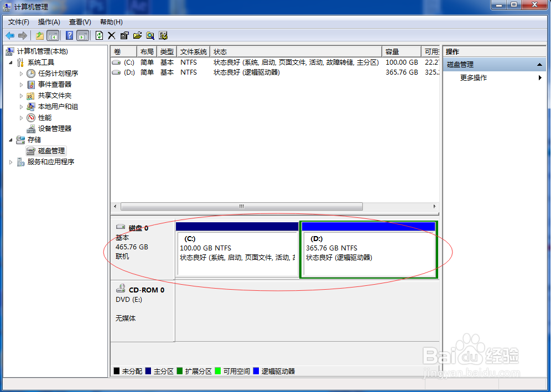Select 服务和应用程序 in the tree
This screenshot has height=392, width=551.
pyautogui.click(x=51, y=162)
